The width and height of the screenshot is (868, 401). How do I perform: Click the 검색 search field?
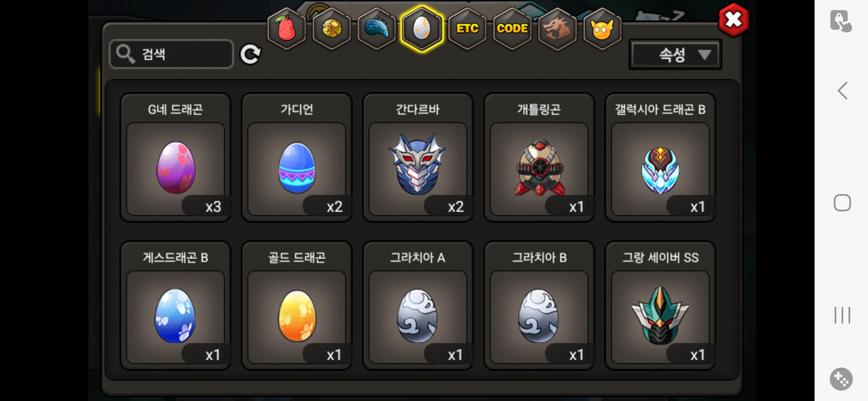tap(171, 54)
